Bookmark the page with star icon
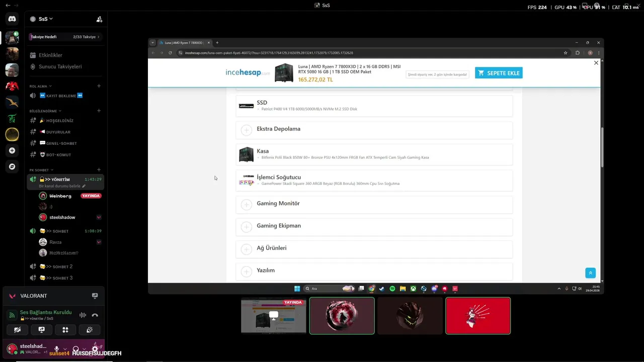This screenshot has height=362, width=644. (x=566, y=53)
